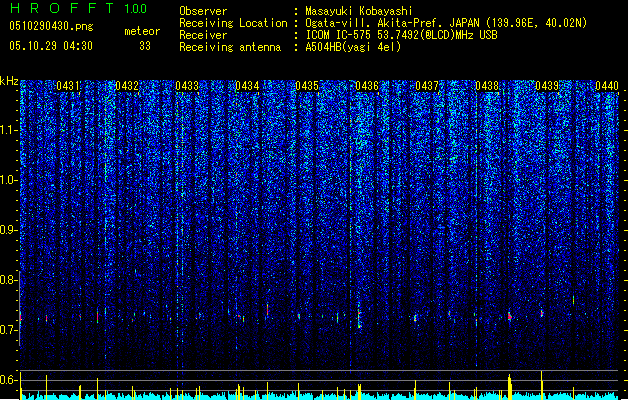Image resolution: width=629 pixels, height=400 pixels.
Task: Click the 0431 time marker
Action: click(68, 86)
